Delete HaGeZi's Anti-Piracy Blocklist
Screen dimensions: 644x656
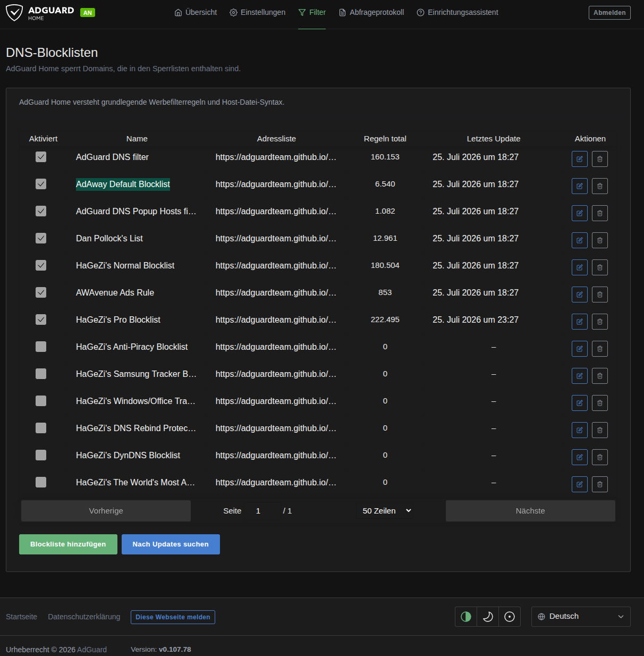tap(600, 349)
